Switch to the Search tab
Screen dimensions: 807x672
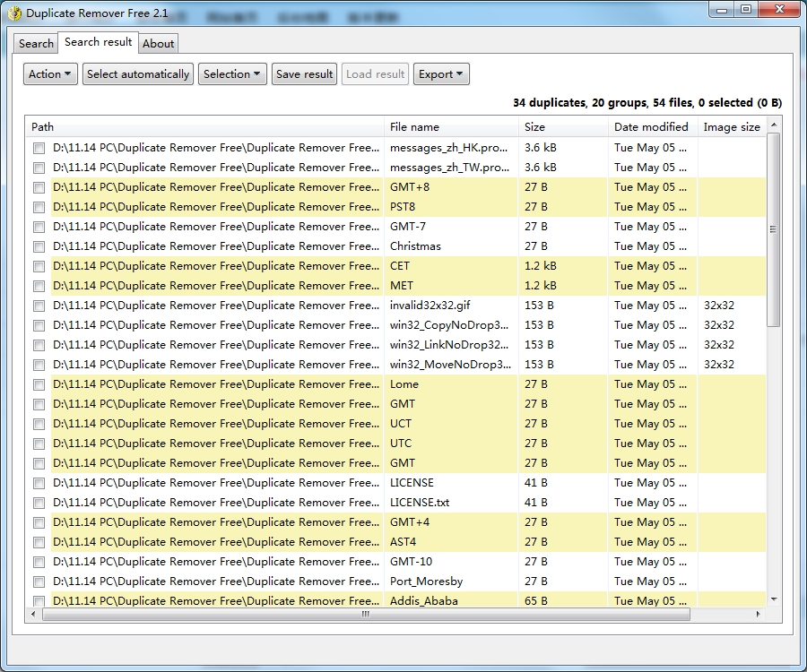[x=36, y=43]
